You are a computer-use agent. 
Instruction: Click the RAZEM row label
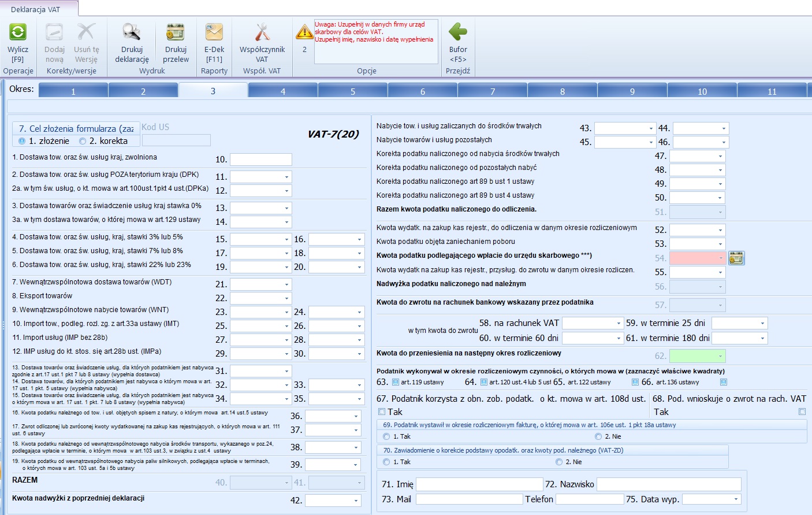pyautogui.click(x=25, y=480)
